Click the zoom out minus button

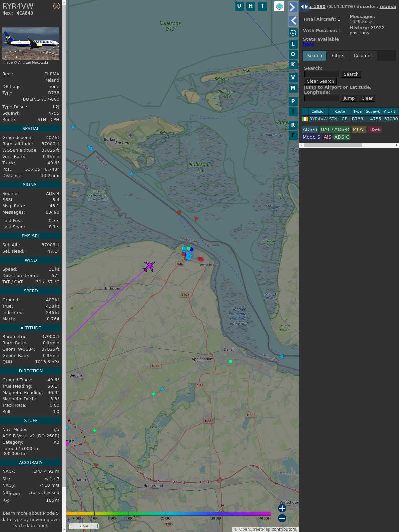pyautogui.click(x=282, y=518)
